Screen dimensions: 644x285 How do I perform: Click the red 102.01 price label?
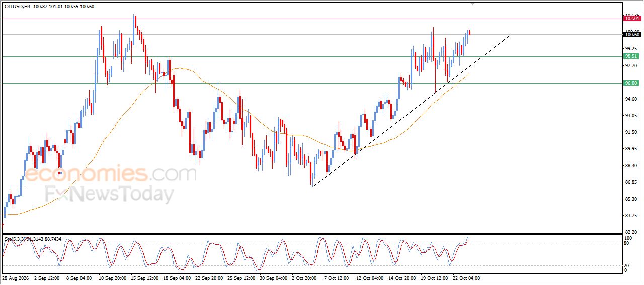click(632, 19)
